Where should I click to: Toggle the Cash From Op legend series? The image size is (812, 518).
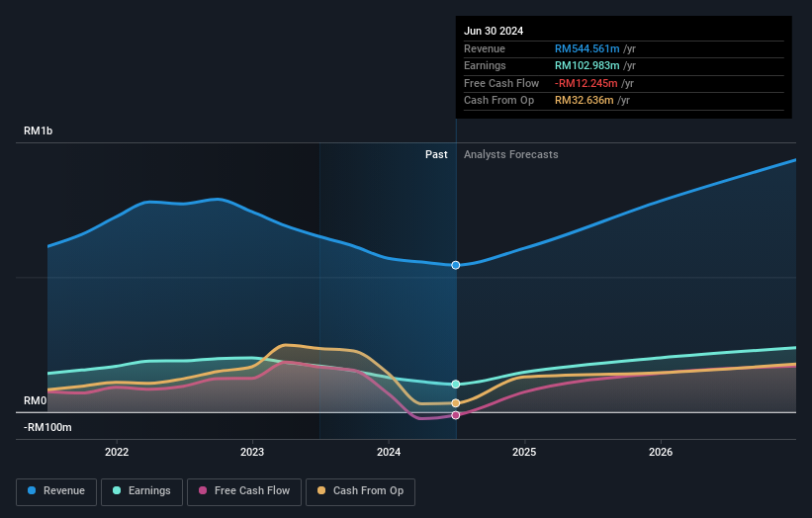click(x=360, y=491)
